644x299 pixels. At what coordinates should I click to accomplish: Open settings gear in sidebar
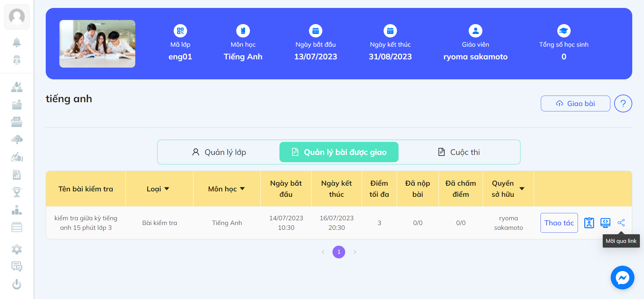[x=17, y=249]
